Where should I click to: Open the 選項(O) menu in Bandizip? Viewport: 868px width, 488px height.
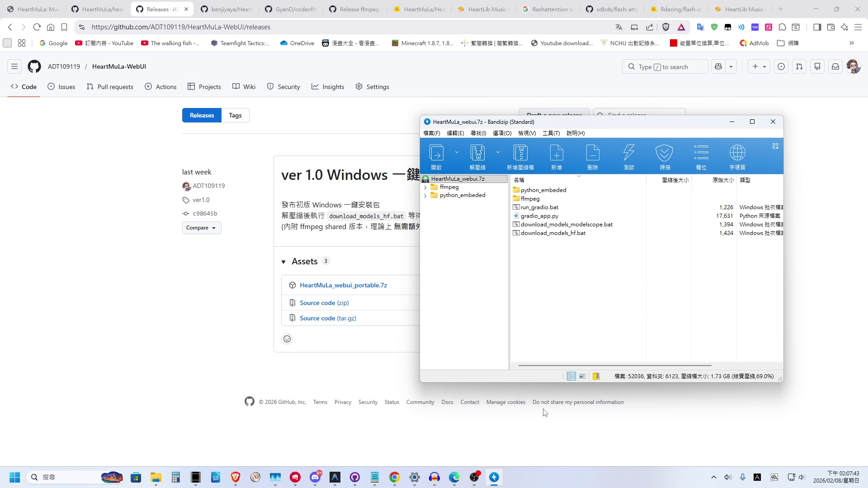502,133
